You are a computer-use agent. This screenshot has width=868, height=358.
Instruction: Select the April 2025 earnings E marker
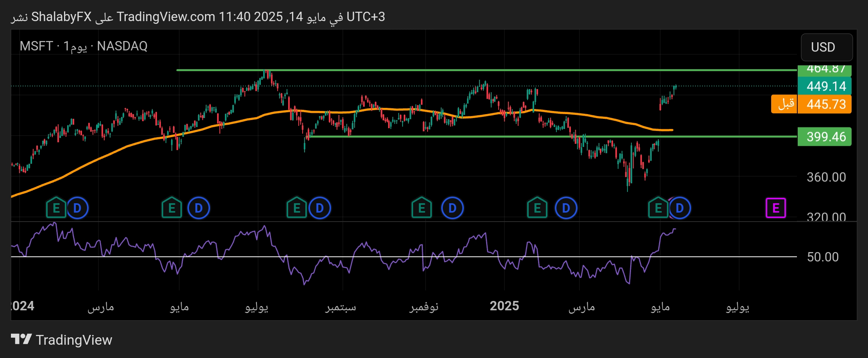[658, 208]
